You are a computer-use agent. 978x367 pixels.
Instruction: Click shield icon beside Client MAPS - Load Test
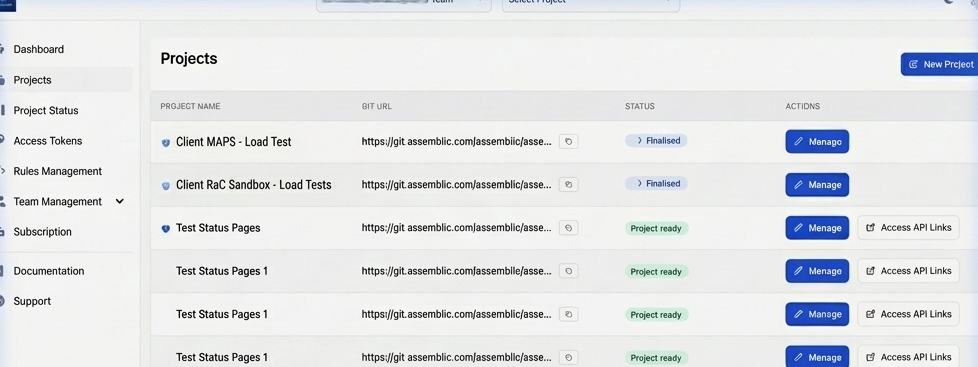(x=165, y=142)
